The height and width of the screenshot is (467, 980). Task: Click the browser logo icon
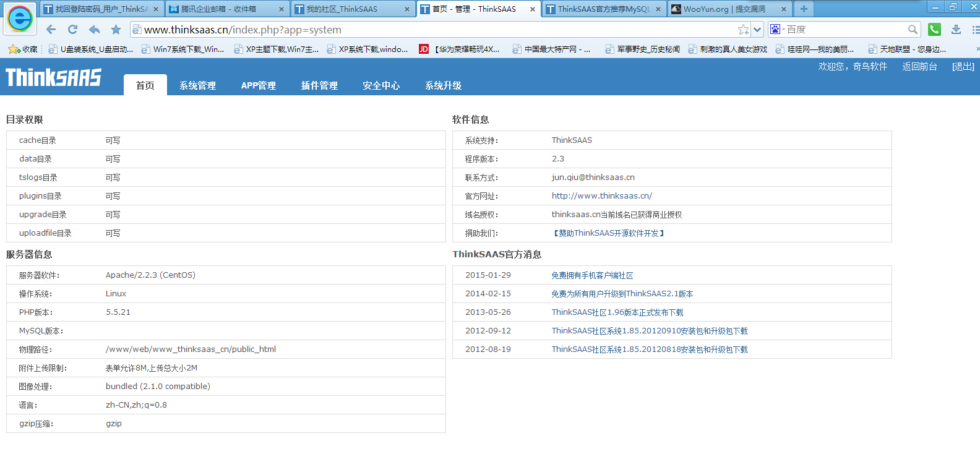click(20, 19)
